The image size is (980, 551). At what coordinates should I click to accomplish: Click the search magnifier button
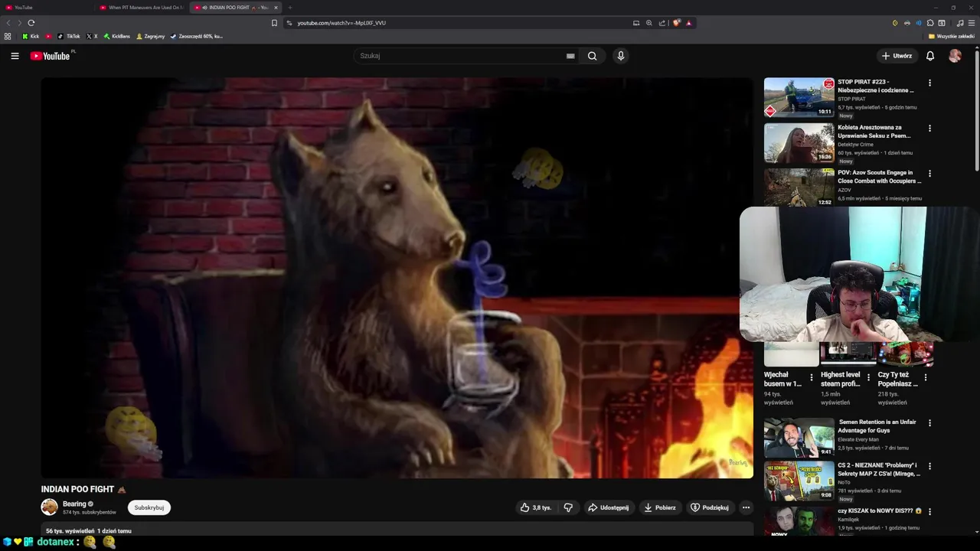pos(592,56)
